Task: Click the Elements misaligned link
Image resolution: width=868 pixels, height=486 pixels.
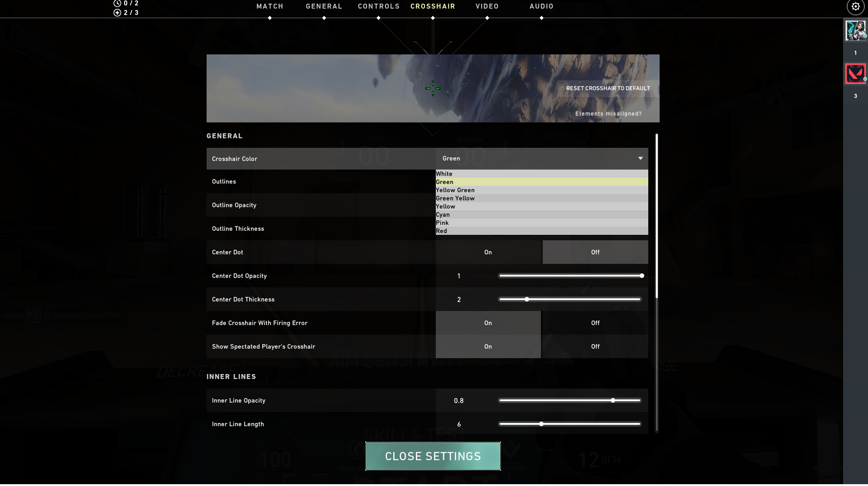Action: pos(608,113)
